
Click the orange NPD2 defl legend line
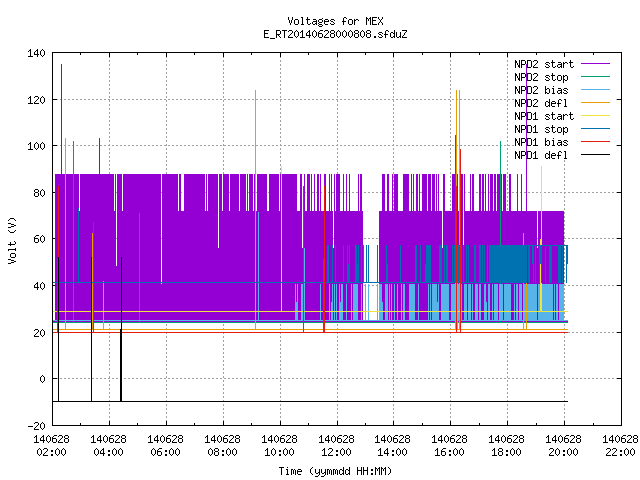596,103
